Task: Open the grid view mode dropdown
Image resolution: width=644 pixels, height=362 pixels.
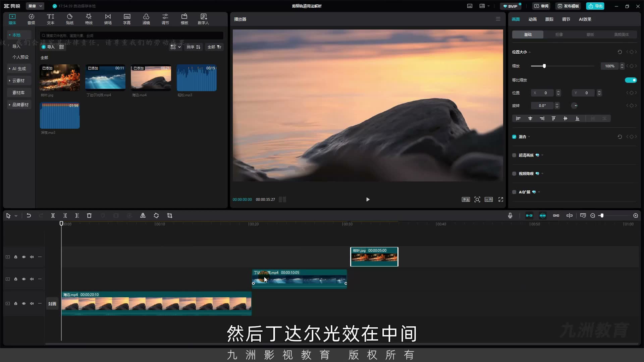Action: point(175,47)
